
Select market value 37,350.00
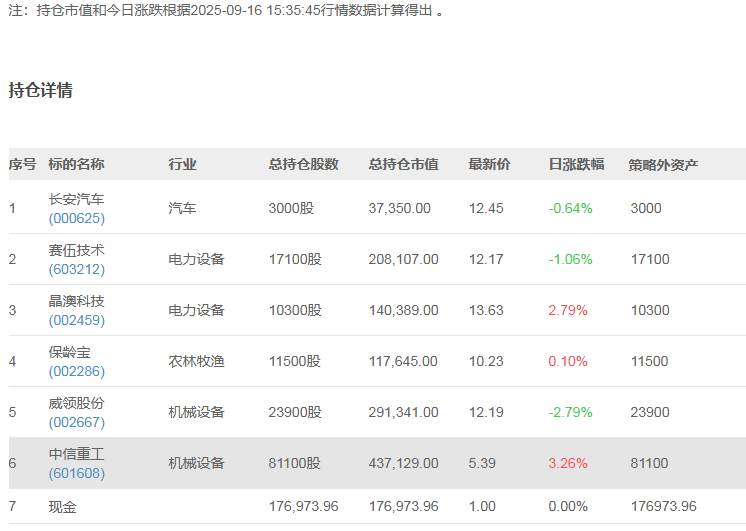(400, 208)
